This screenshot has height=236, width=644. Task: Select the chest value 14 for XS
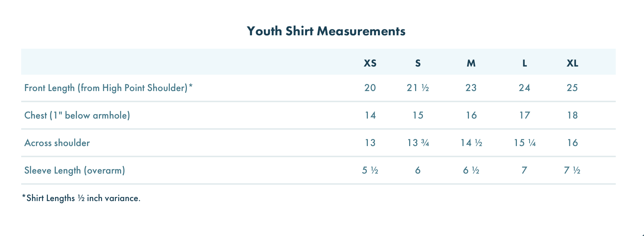(370, 115)
